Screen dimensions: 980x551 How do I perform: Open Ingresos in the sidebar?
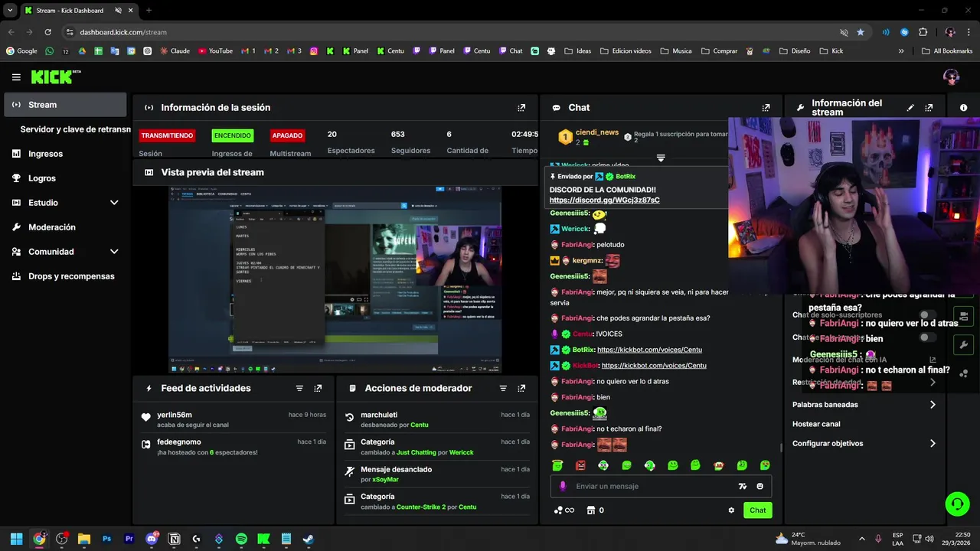[65, 154]
